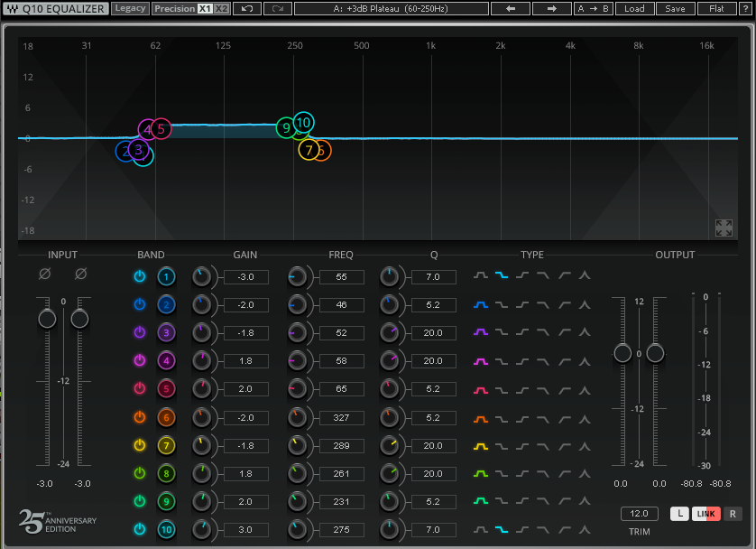Image resolution: width=756 pixels, height=549 pixels.
Task: Bypass band 7 with power button
Action: pos(140,445)
